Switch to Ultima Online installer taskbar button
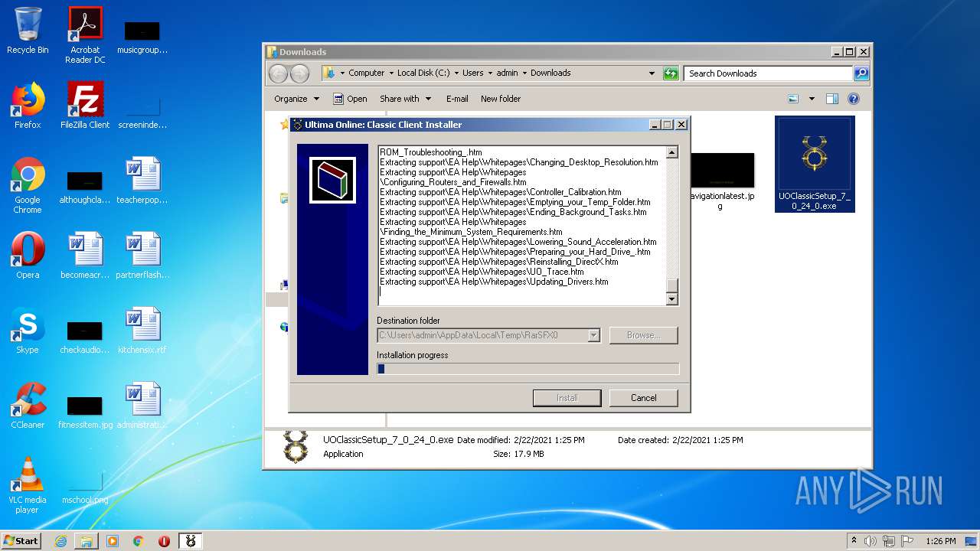The width and height of the screenshot is (980, 551). 191,541
